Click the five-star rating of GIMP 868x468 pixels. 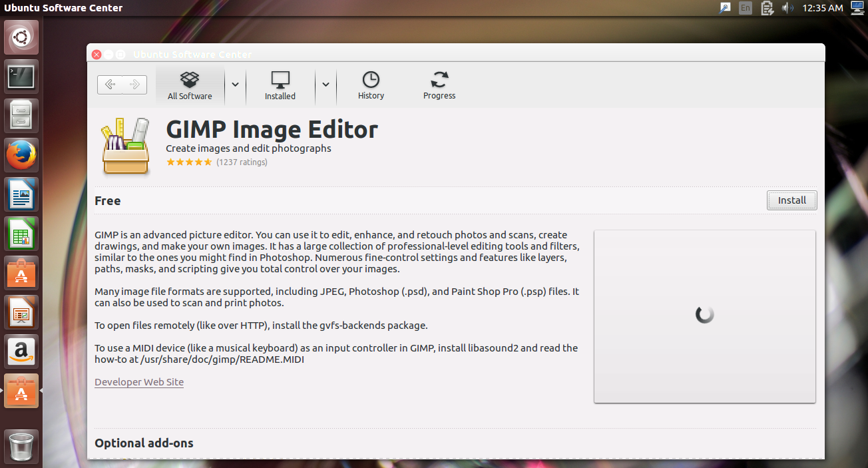click(189, 162)
